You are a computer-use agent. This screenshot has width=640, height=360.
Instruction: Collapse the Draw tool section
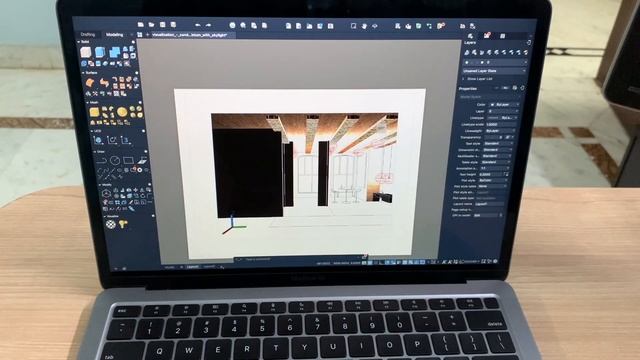click(96, 151)
